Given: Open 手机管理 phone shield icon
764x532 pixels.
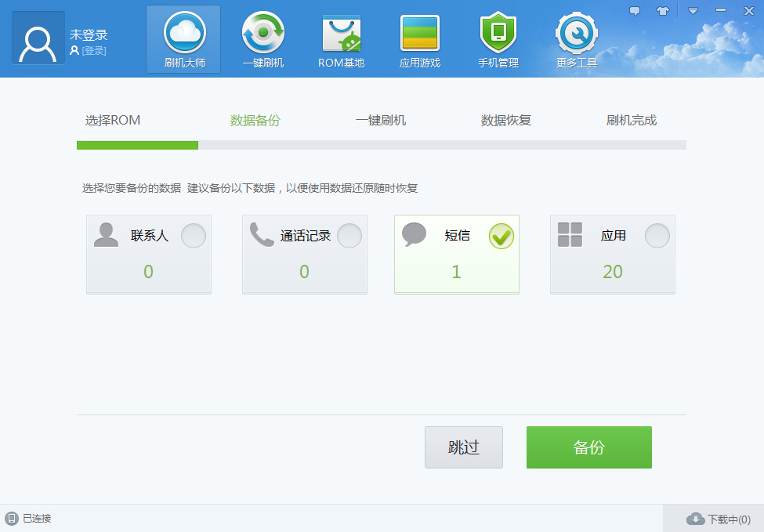Looking at the screenshot, I should pyautogui.click(x=498, y=33).
